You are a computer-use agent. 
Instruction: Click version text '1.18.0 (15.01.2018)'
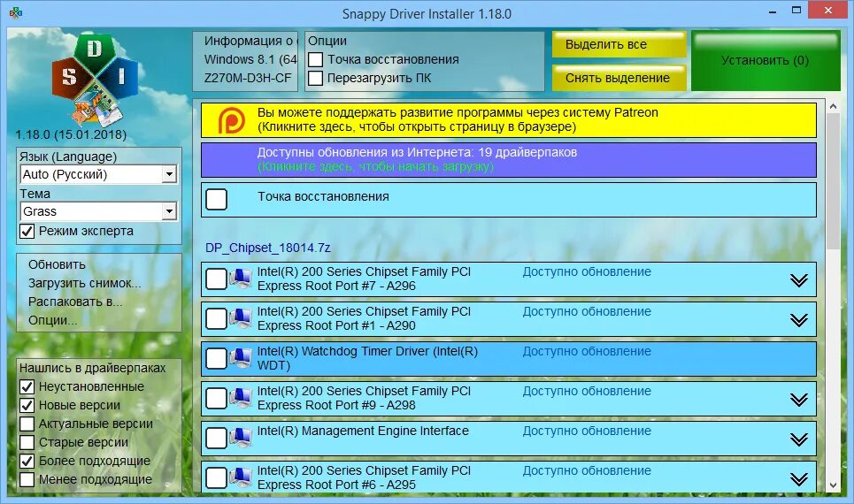(x=71, y=134)
